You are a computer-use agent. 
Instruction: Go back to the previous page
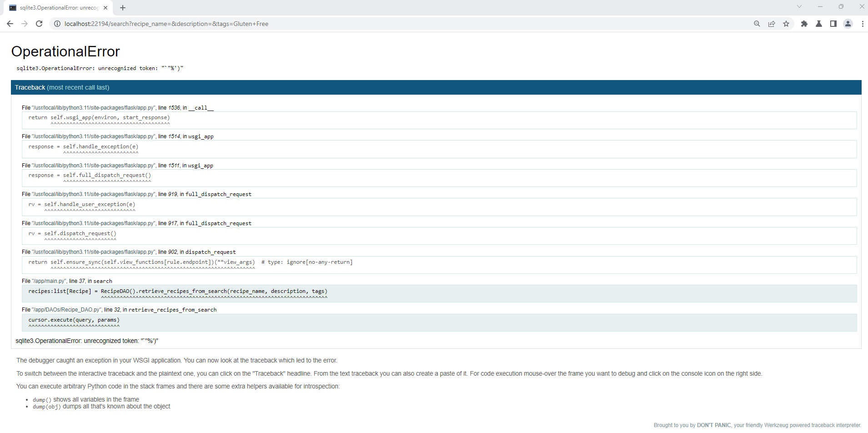coord(10,24)
